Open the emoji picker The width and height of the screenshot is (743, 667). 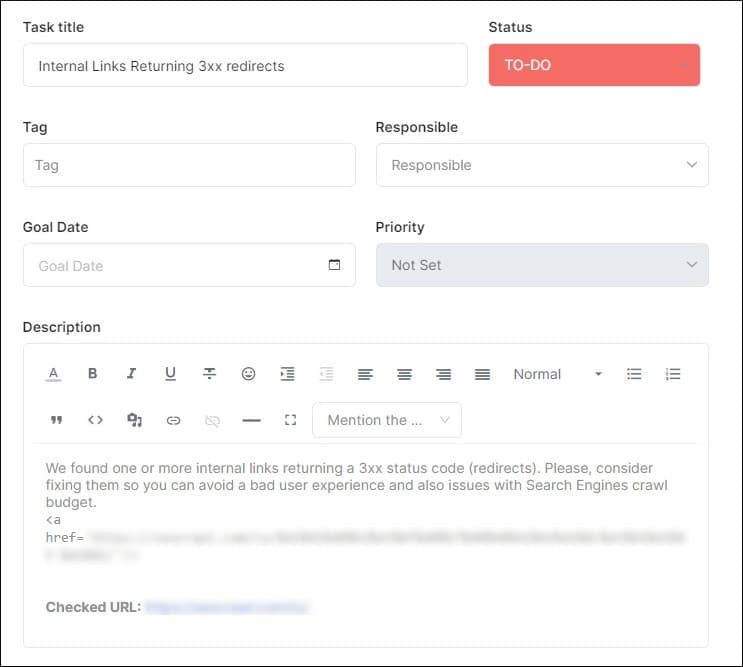pyautogui.click(x=248, y=374)
